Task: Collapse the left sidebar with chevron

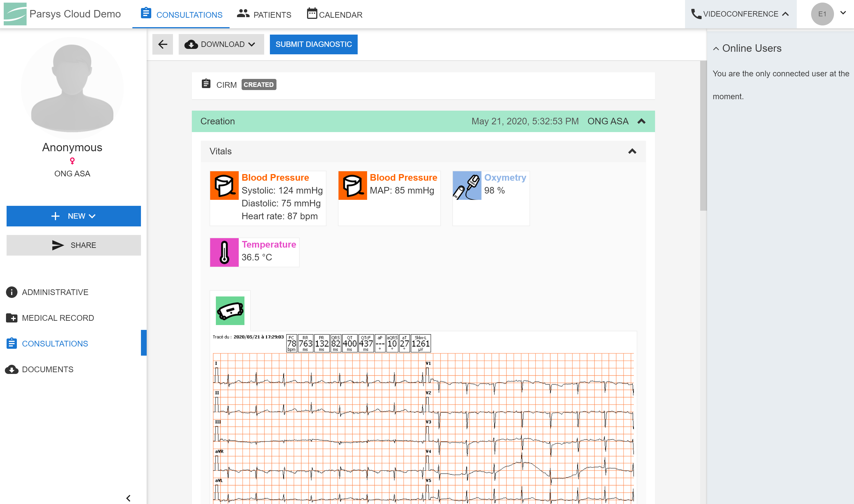Action: point(128,498)
